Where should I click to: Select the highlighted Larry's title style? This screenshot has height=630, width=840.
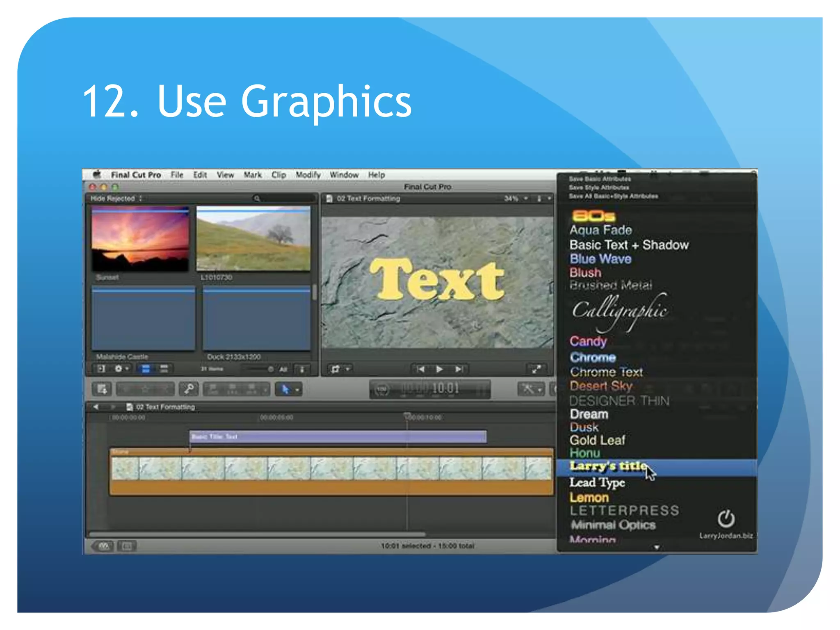[657, 467]
